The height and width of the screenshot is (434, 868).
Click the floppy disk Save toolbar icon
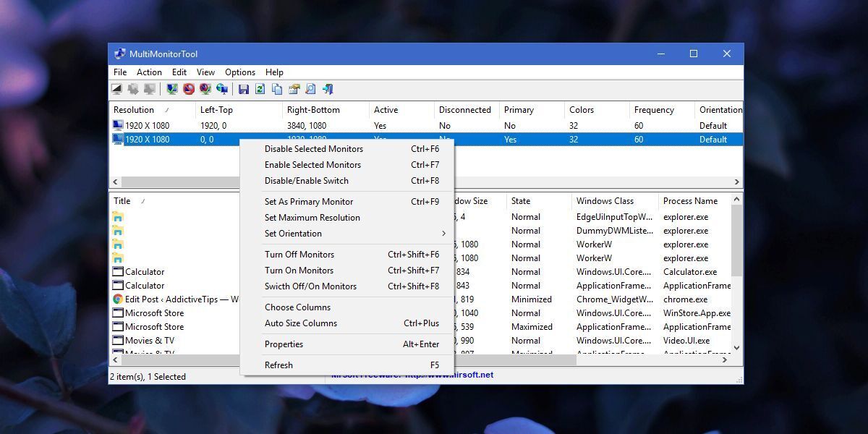[244, 89]
